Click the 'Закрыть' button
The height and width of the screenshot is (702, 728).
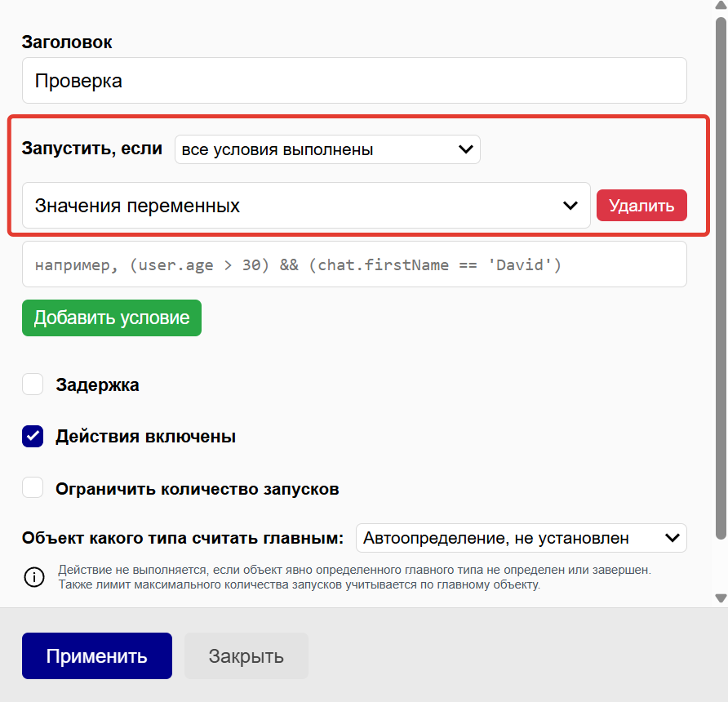click(246, 655)
